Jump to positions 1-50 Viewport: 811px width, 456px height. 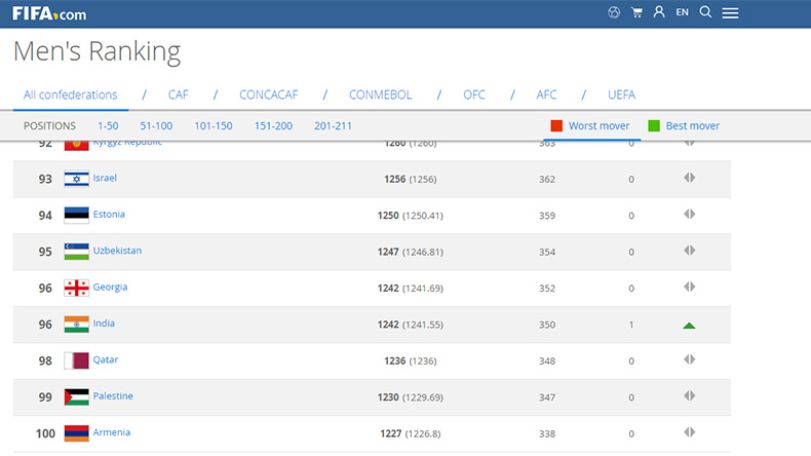108,126
